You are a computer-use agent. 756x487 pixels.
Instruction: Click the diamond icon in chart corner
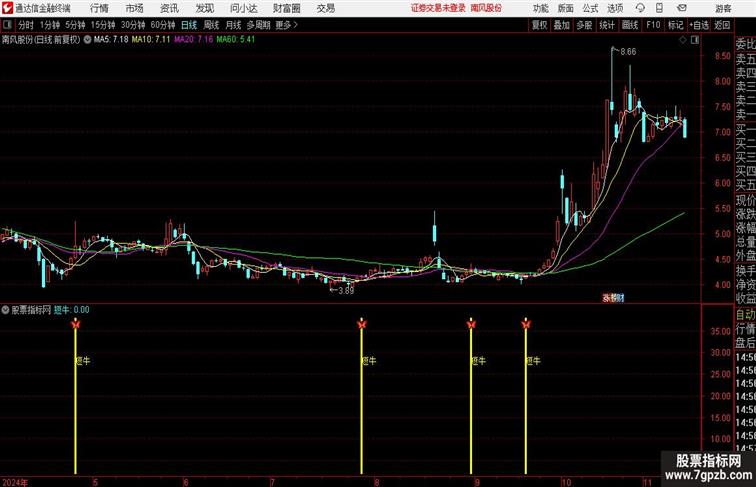pyautogui.click(x=683, y=40)
